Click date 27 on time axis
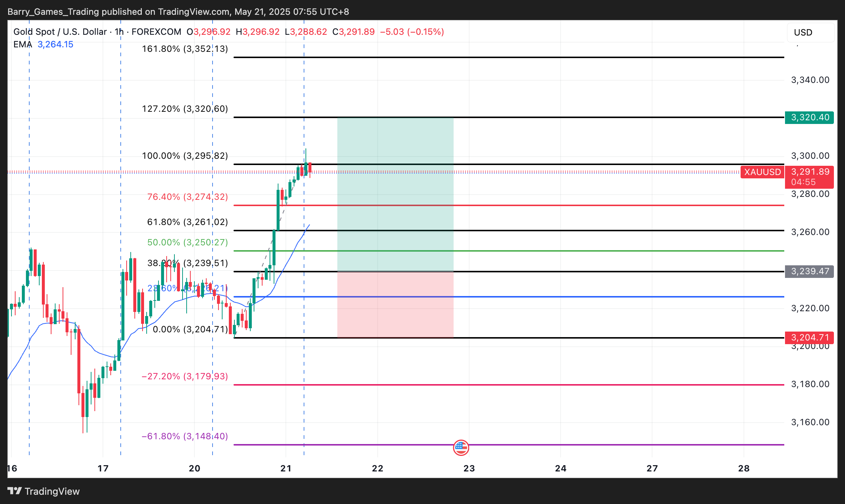Viewport: 845px width, 504px height. [x=652, y=468]
